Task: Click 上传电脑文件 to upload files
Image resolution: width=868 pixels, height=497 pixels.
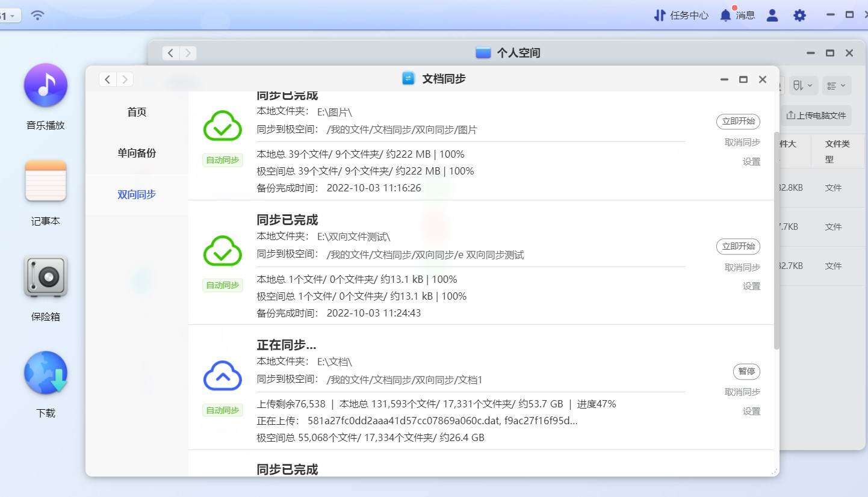Action: pos(817,115)
